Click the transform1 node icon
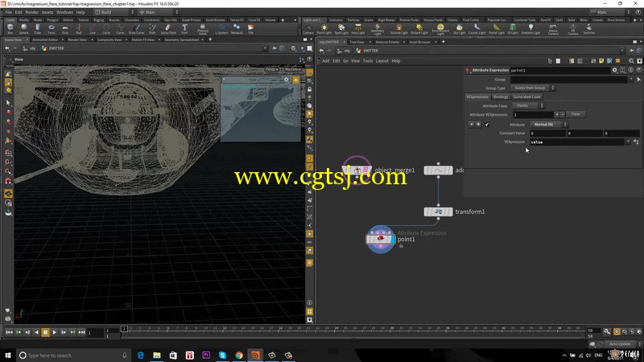This screenshot has height=362, width=644. click(x=438, y=212)
